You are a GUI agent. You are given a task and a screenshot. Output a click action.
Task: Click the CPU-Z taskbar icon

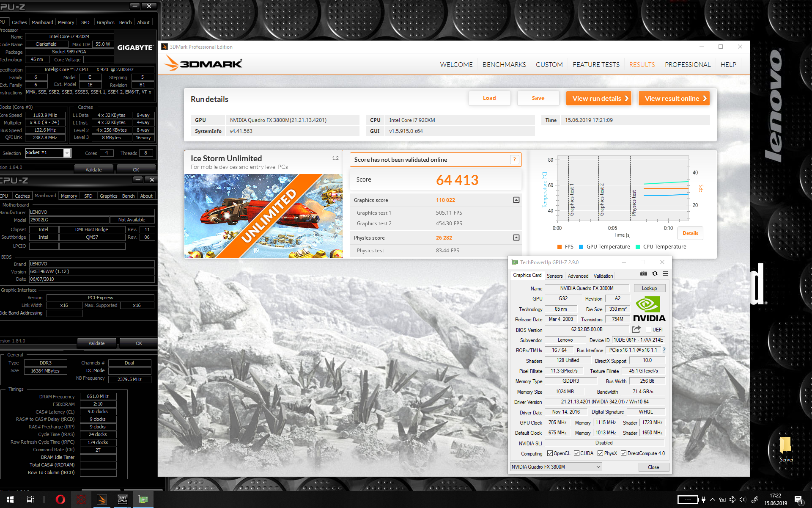tap(123, 500)
